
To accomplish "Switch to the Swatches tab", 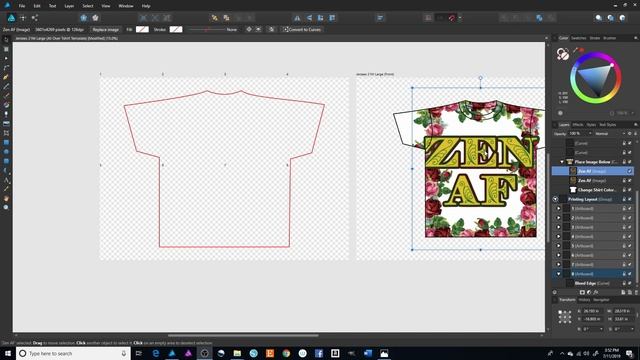I will (578, 38).
